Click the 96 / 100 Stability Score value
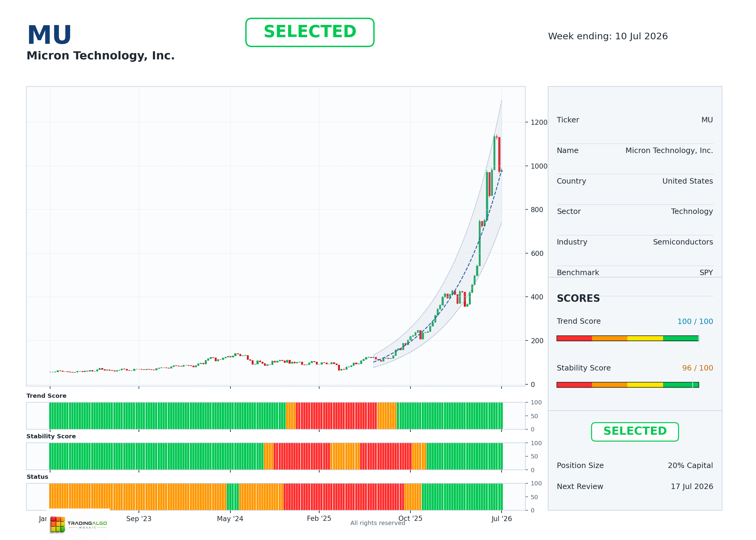The width and height of the screenshot is (756, 540). point(697,368)
